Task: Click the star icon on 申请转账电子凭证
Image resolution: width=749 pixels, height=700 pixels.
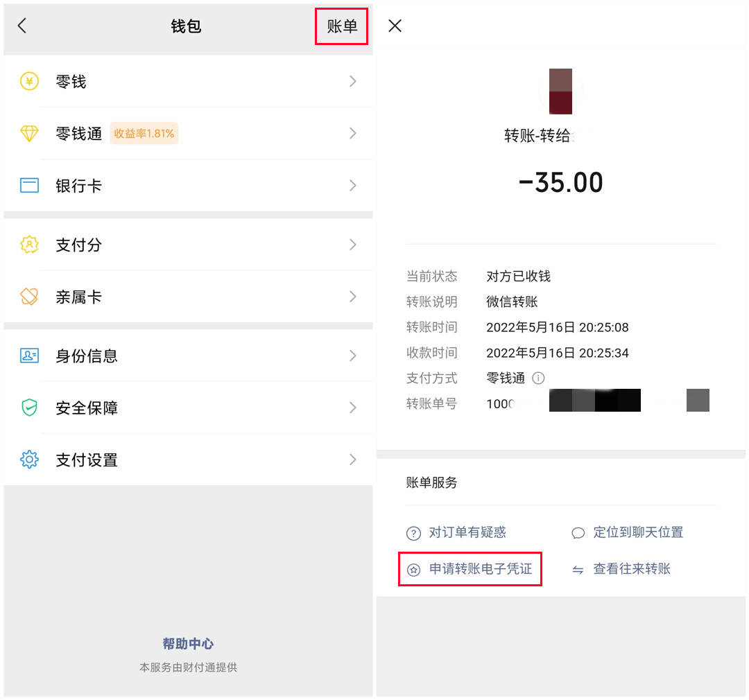Action: pos(413,569)
